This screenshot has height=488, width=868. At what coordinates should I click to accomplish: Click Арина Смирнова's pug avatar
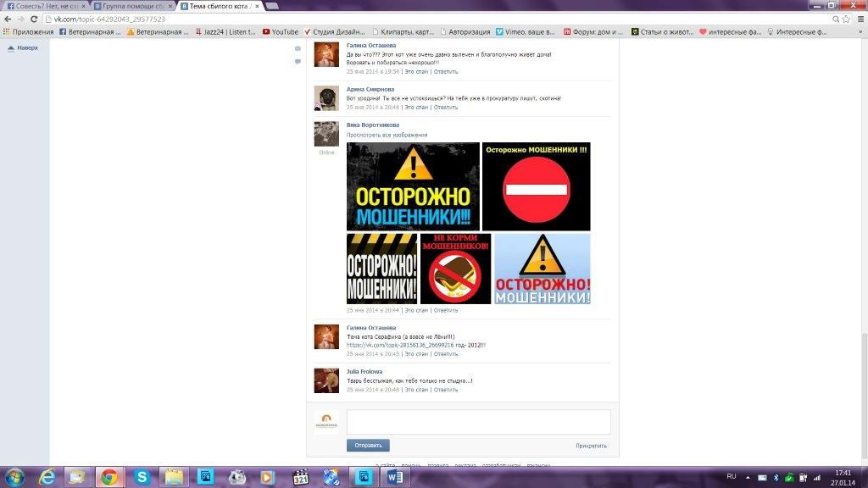326,98
